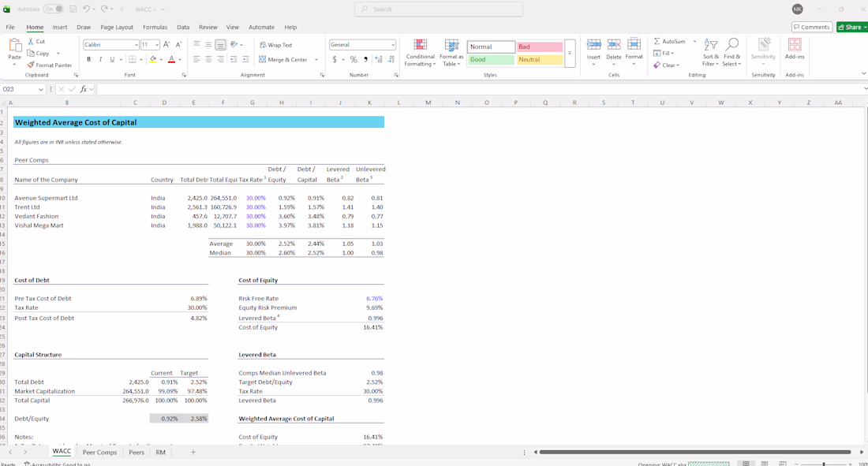
Task: Click the Insert cells icon
Action: (593, 45)
